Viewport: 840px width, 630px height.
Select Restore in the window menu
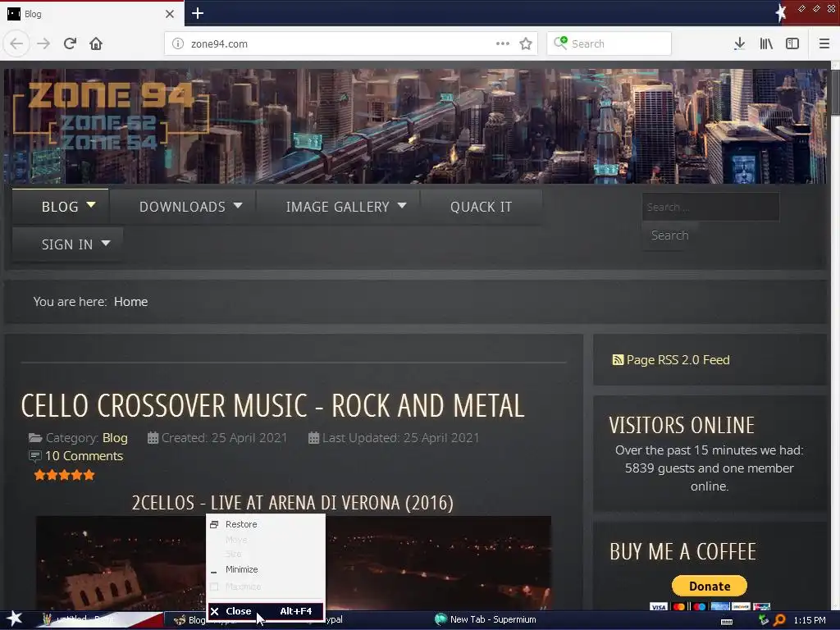point(266,524)
